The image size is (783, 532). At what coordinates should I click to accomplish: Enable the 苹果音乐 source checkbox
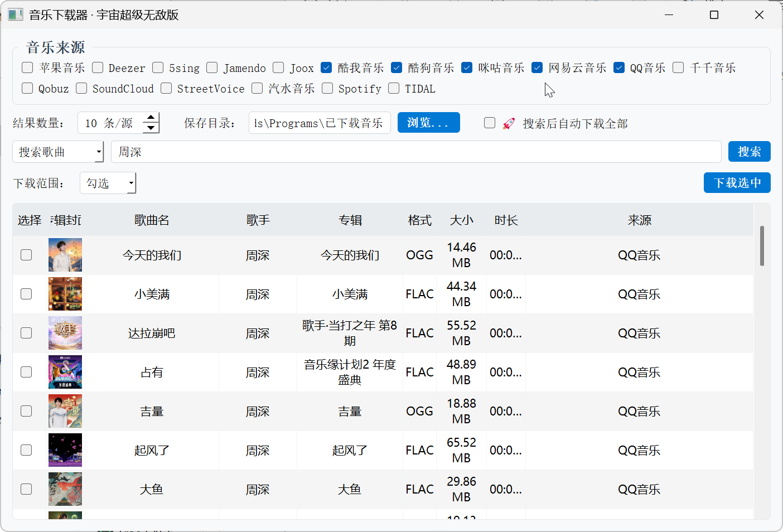(x=27, y=67)
